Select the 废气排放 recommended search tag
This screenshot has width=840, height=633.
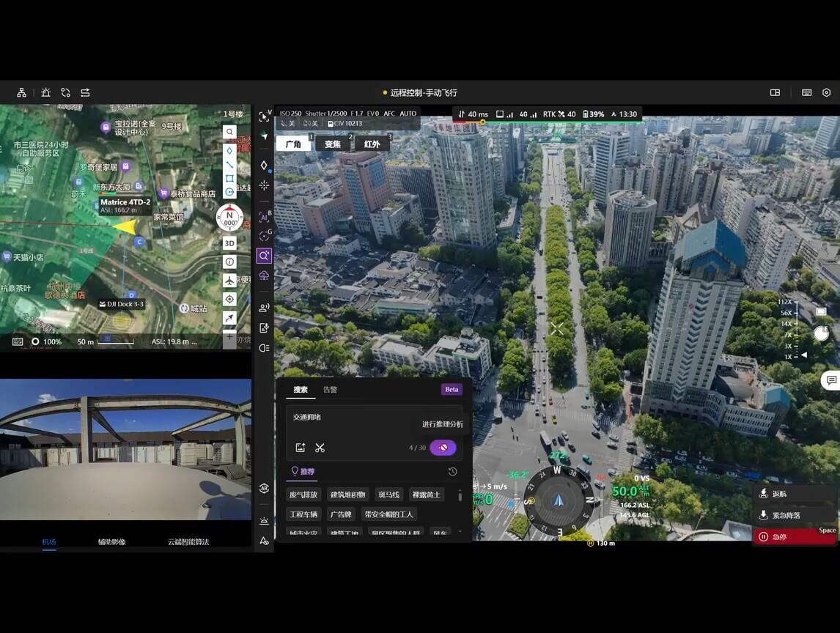click(x=303, y=495)
